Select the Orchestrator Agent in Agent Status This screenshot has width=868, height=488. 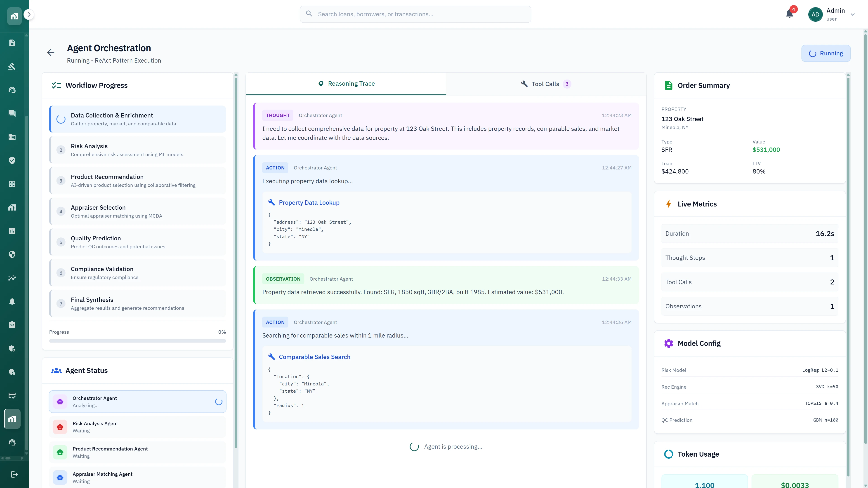(x=137, y=401)
